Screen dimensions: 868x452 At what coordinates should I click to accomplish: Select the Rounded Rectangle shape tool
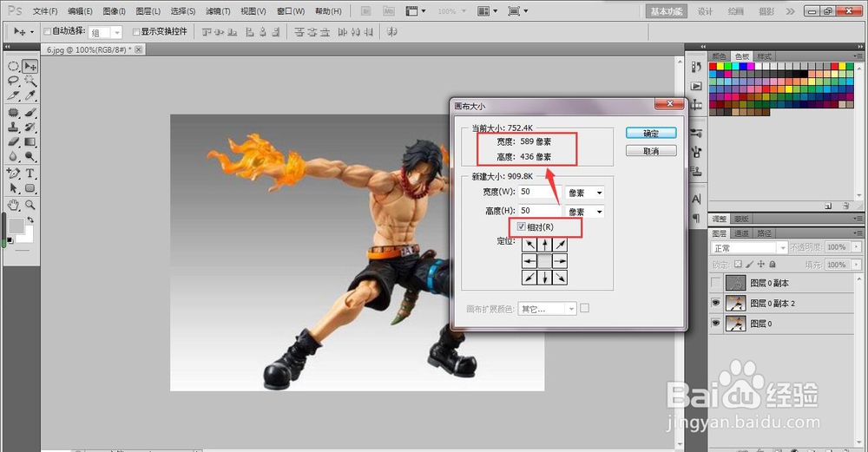[30, 188]
